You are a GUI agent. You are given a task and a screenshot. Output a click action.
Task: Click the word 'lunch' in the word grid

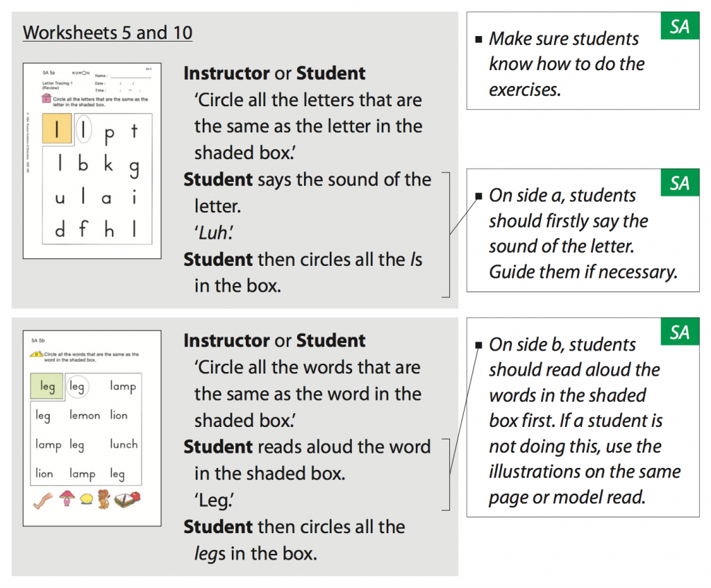[x=124, y=444]
